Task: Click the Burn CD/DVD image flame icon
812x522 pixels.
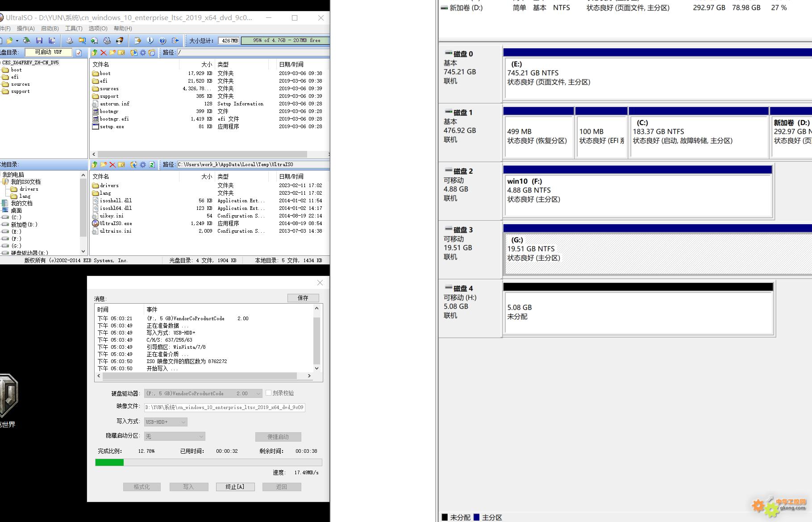Action: (120, 41)
